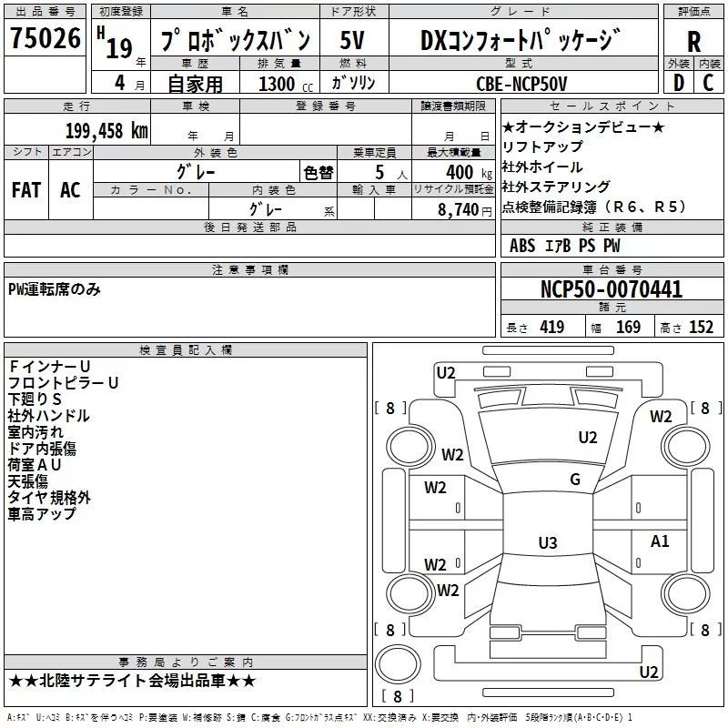Click inspector note フロントピラーU

[x=63, y=383]
